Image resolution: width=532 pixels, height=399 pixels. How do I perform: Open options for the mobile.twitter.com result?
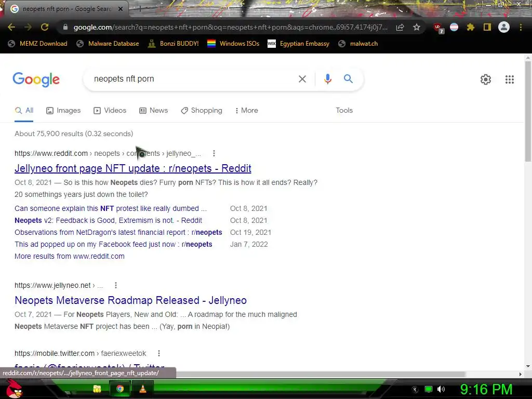click(159, 353)
